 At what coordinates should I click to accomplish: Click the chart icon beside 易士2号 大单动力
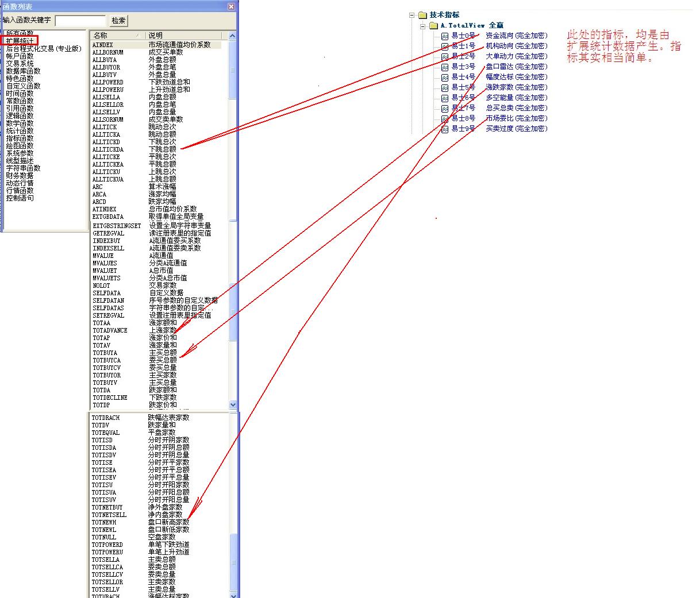point(445,57)
